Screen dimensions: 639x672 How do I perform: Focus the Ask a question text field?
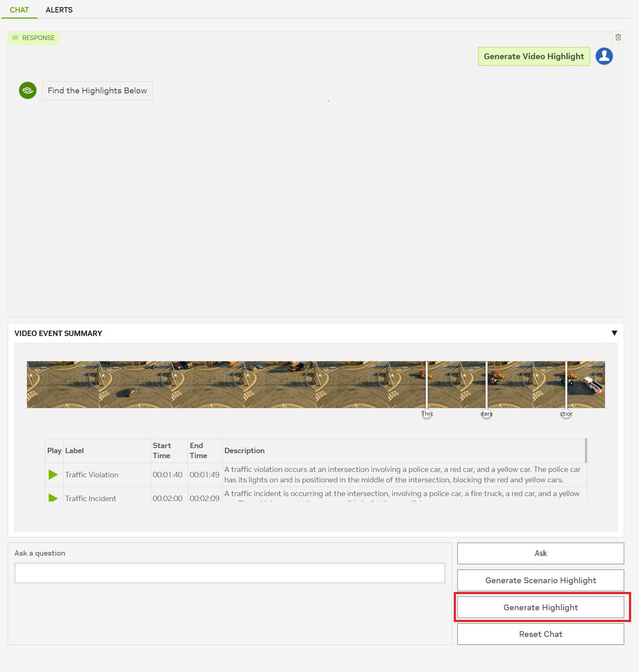pyautogui.click(x=230, y=573)
